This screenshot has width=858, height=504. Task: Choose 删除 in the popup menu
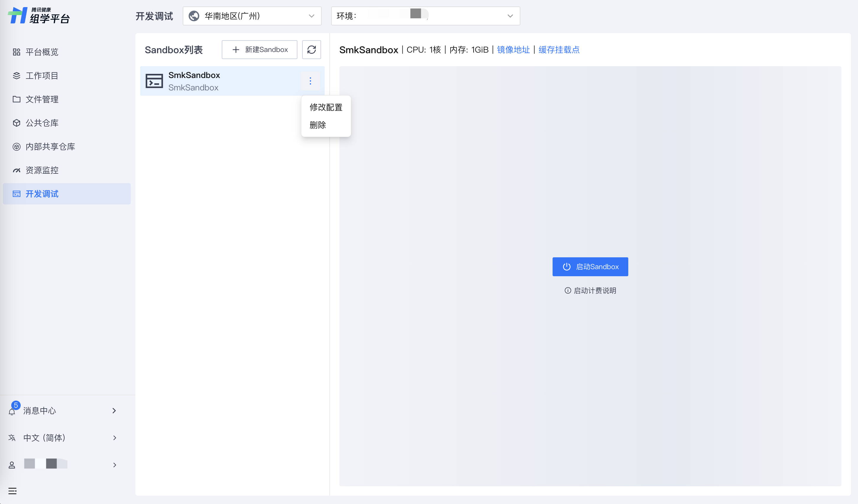click(318, 125)
